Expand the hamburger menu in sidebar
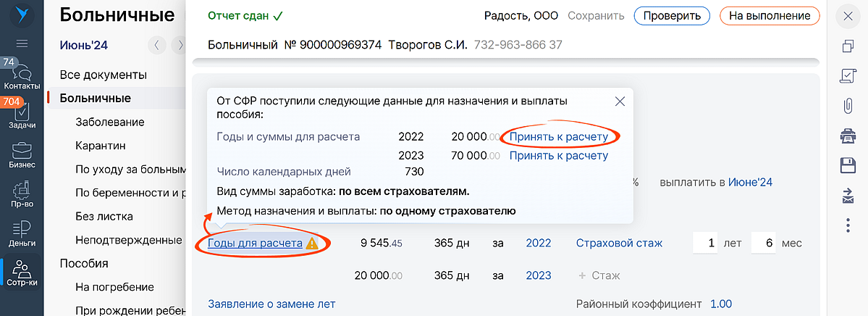The image size is (868, 316). tap(22, 43)
